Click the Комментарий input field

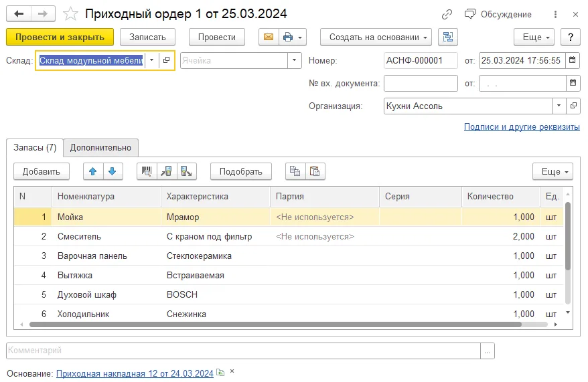(x=243, y=351)
